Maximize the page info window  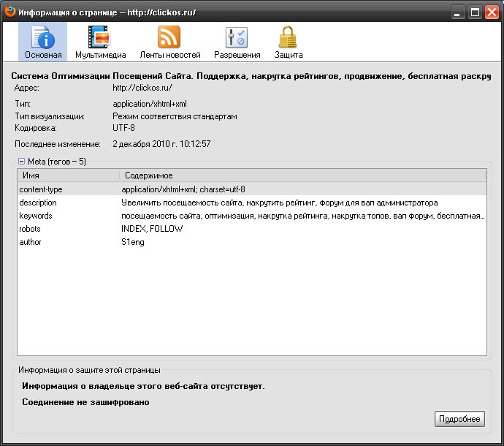pyautogui.click(x=473, y=12)
